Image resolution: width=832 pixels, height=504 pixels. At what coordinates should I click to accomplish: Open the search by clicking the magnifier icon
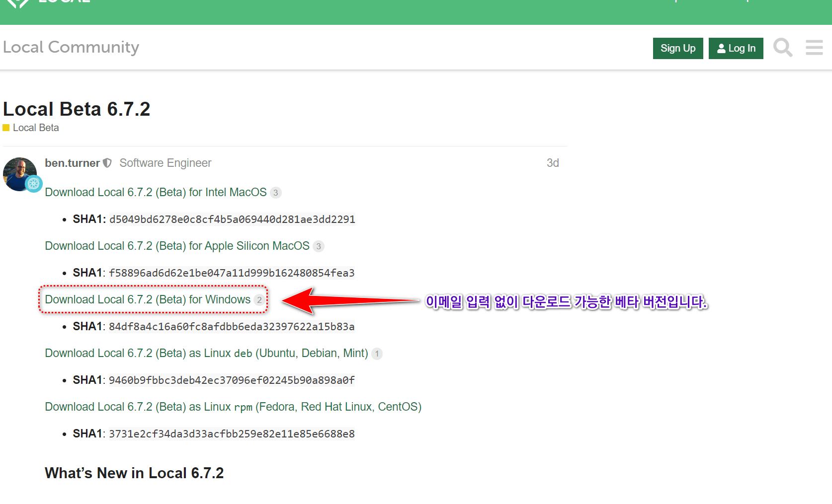pyautogui.click(x=782, y=48)
